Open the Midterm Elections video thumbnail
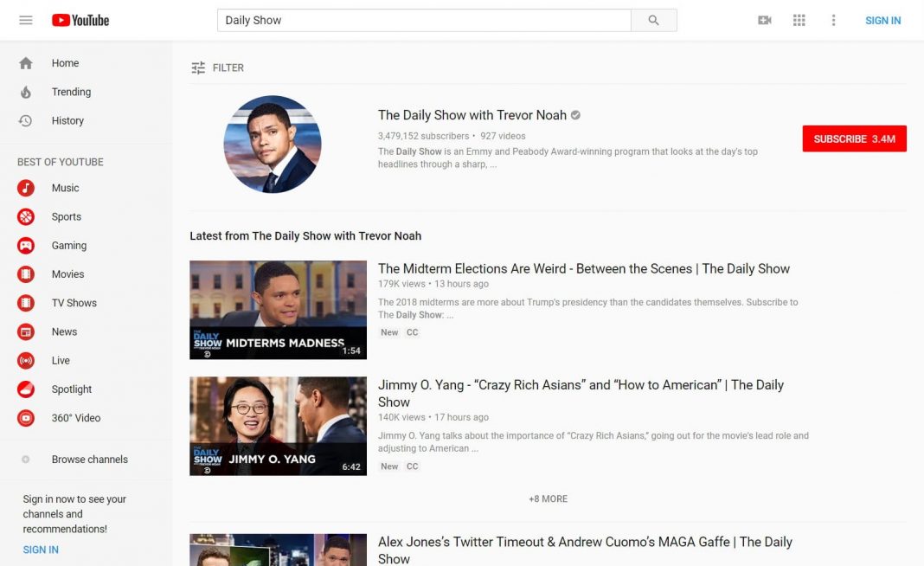The width and height of the screenshot is (924, 566). (278, 310)
